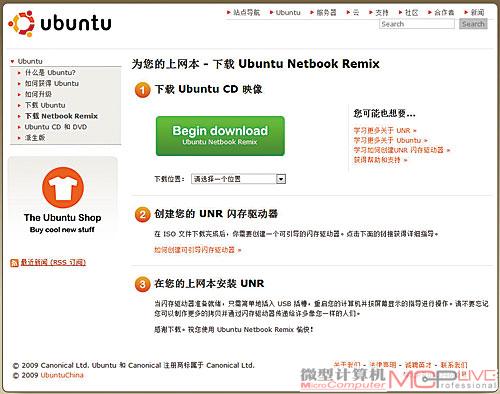This screenshot has height=394, width=500.
Task: Click the Ubuntu logo in the header
Action: pyautogui.click(x=60, y=24)
